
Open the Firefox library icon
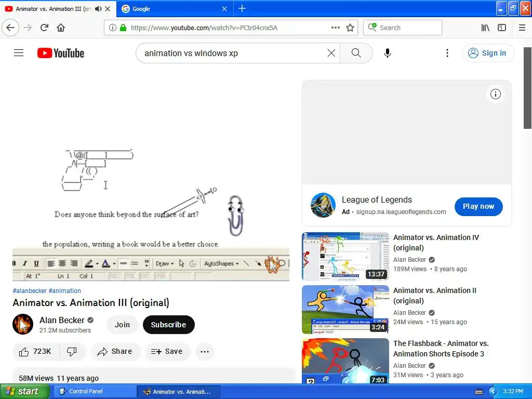485,28
